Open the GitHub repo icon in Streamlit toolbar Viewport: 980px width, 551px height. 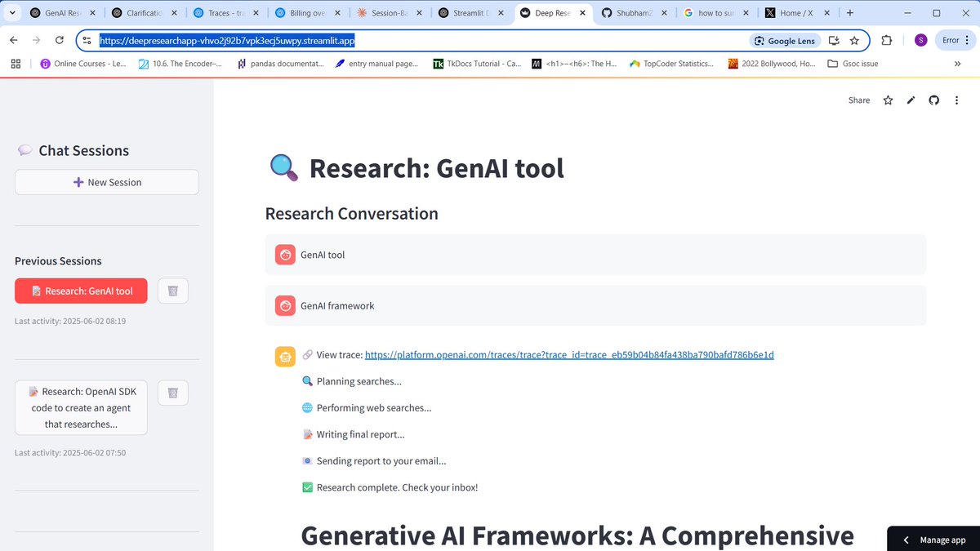pos(933,100)
